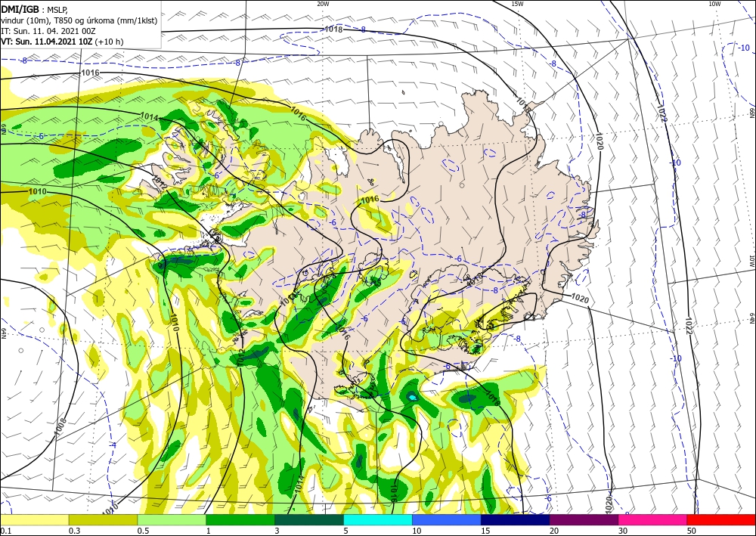The height and width of the screenshot is (536, 756).
Task: Click legend scale value '30'
Action: click(x=623, y=531)
